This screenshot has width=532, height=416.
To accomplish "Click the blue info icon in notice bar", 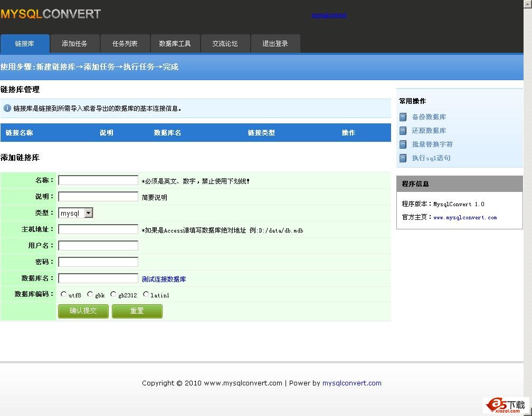I will coord(7,108).
